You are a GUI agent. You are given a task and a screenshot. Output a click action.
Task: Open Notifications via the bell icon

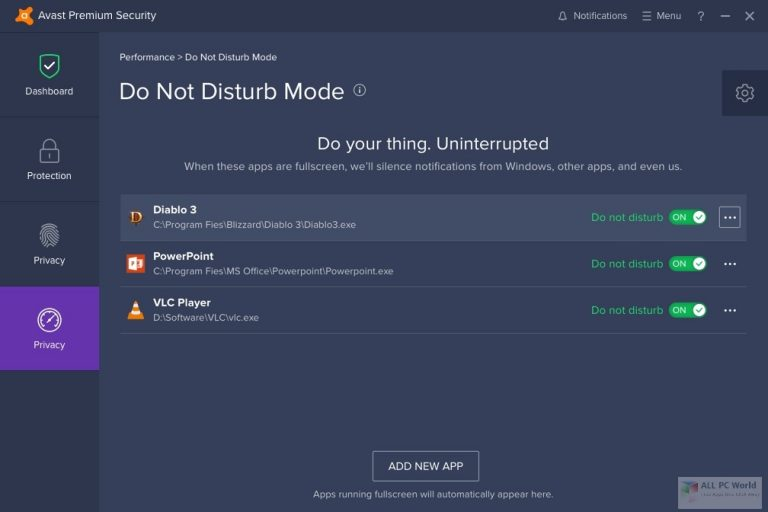[x=562, y=16]
